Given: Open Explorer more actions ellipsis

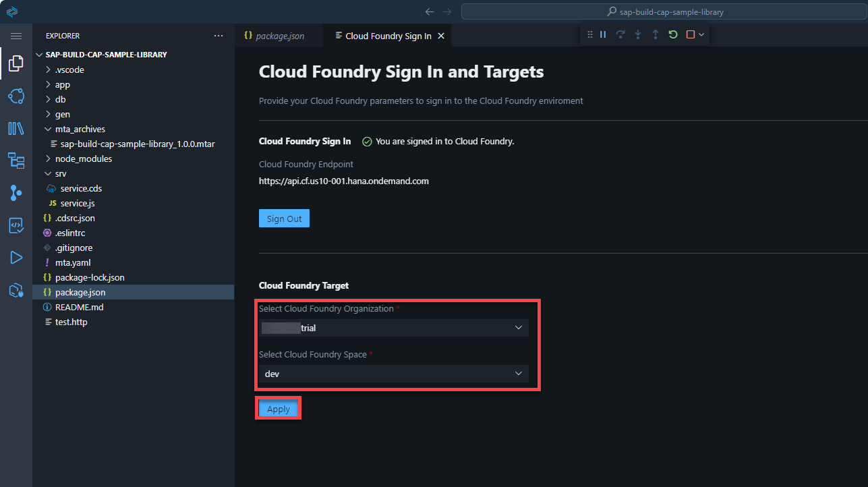Looking at the screenshot, I should [x=218, y=36].
